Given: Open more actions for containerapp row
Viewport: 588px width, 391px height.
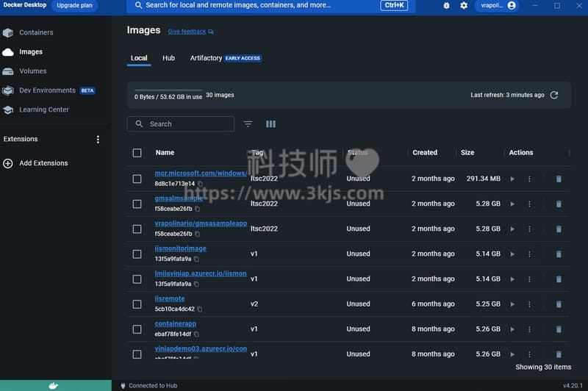Looking at the screenshot, I should pos(529,329).
